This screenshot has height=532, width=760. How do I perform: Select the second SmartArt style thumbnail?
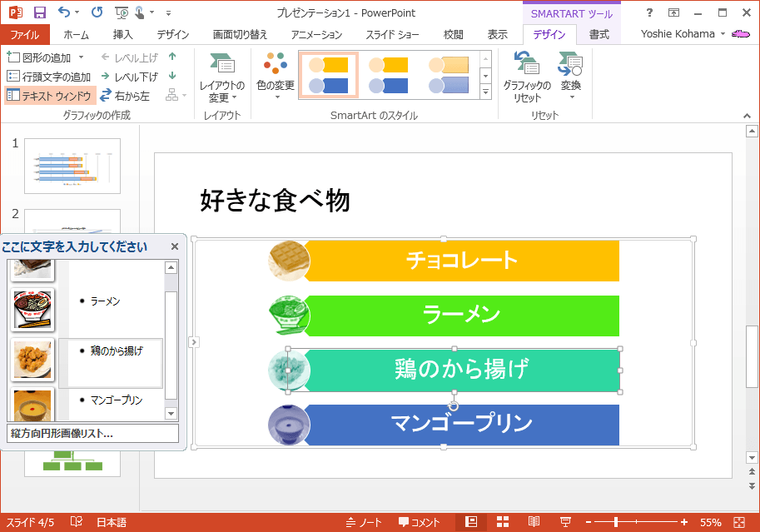point(388,75)
